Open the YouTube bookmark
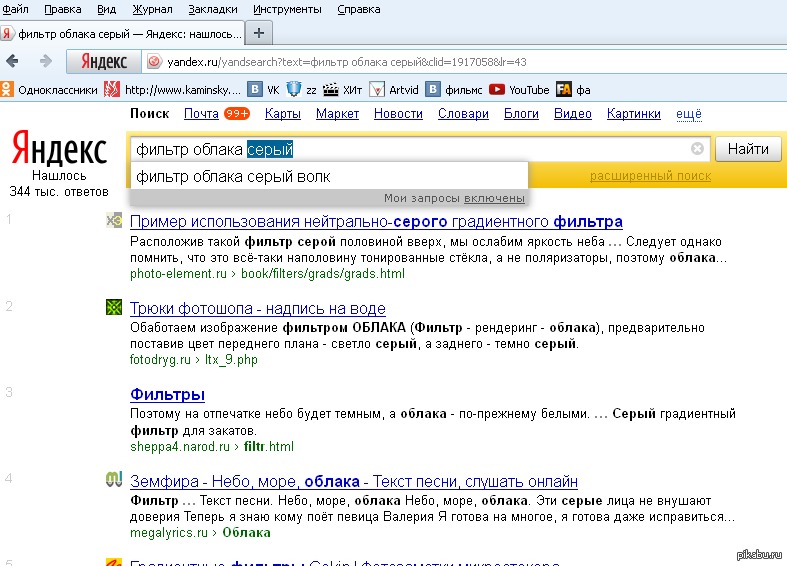This screenshot has height=566, width=787. coord(520,90)
